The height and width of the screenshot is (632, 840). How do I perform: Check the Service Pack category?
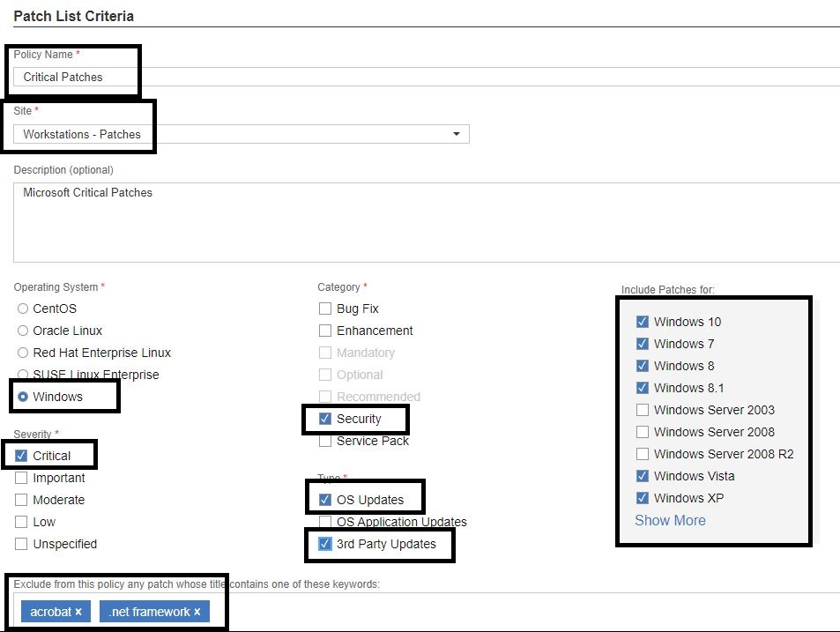pyautogui.click(x=325, y=441)
